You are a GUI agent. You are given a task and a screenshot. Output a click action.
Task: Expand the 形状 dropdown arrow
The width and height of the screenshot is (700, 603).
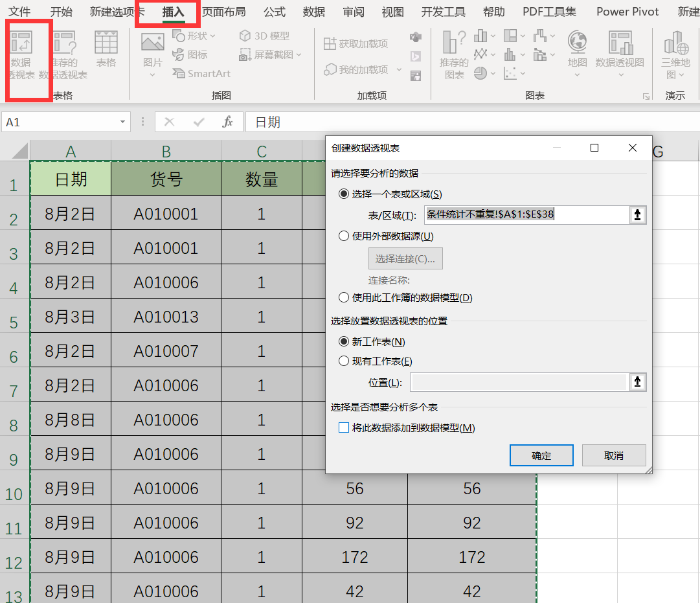pos(212,36)
